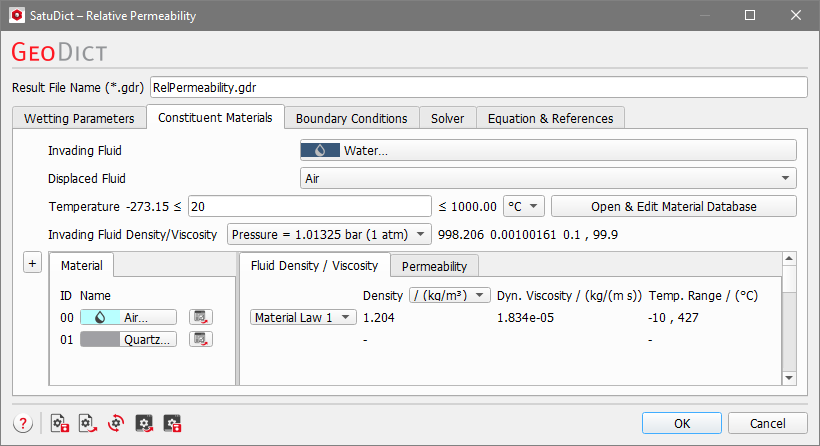Select the Fluid Density / Viscosity sub-tab
This screenshot has width=820, height=446.
(x=314, y=266)
